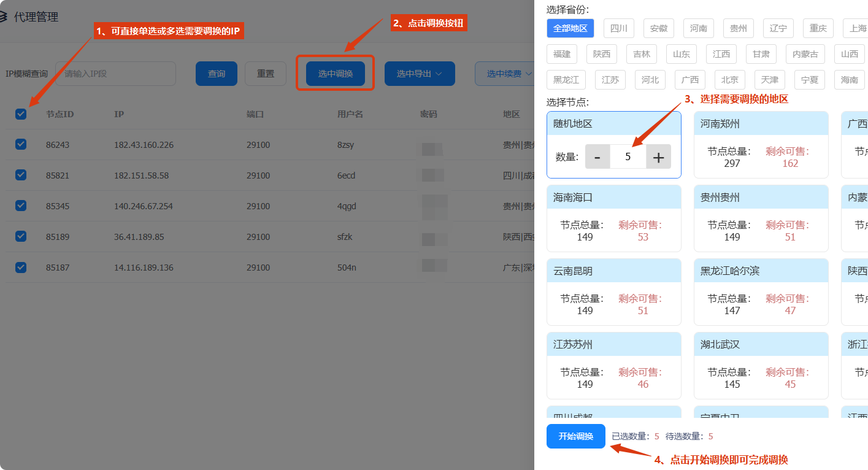868x470 pixels.
Task: Choose the 黑龙江哈尔滨 node card
Action: click(761, 292)
